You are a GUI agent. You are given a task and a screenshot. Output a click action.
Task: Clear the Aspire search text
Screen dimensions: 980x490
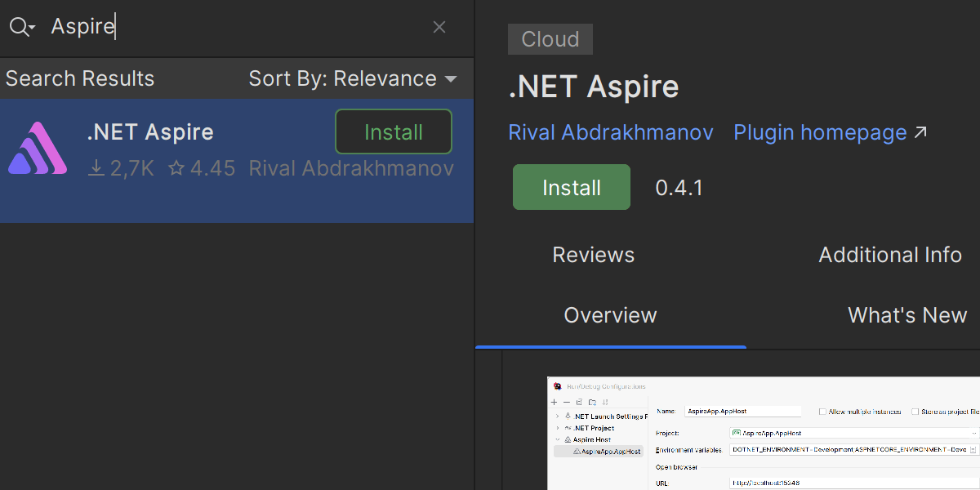439,27
